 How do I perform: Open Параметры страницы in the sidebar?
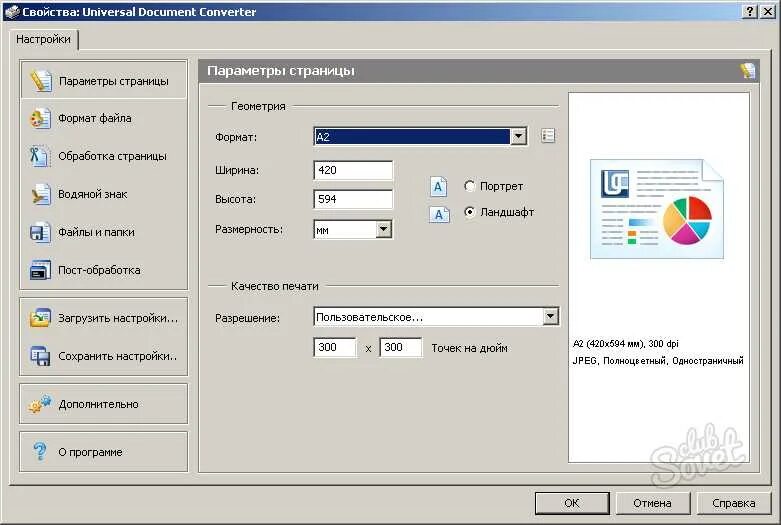coord(104,81)
